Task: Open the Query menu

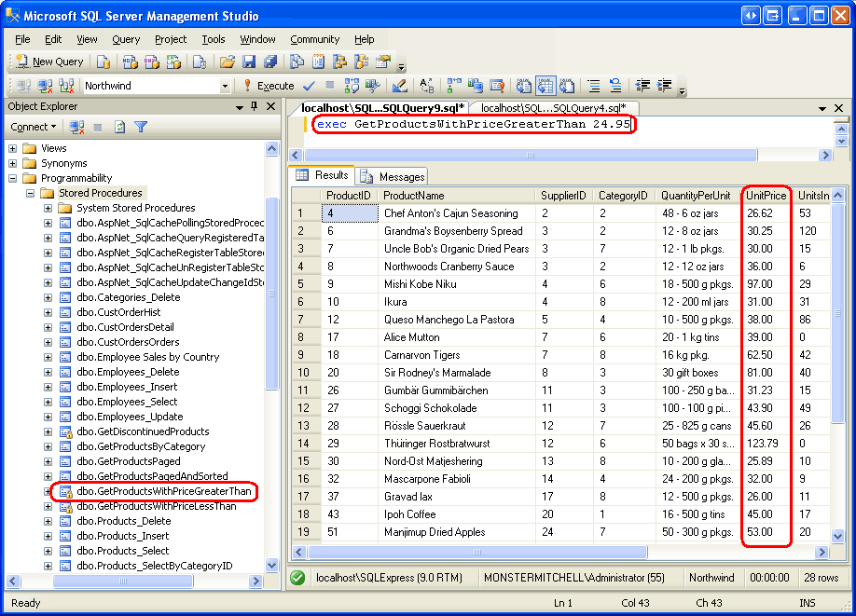Action: (126, 39)
